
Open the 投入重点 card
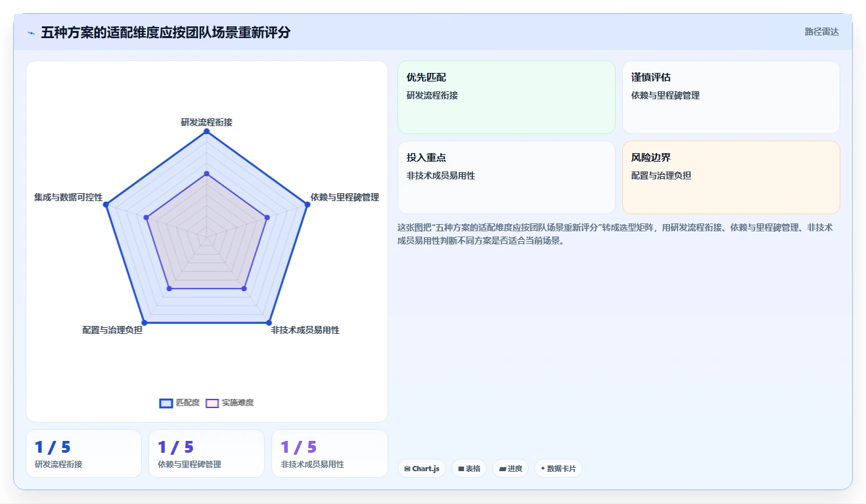pos(507,177)
